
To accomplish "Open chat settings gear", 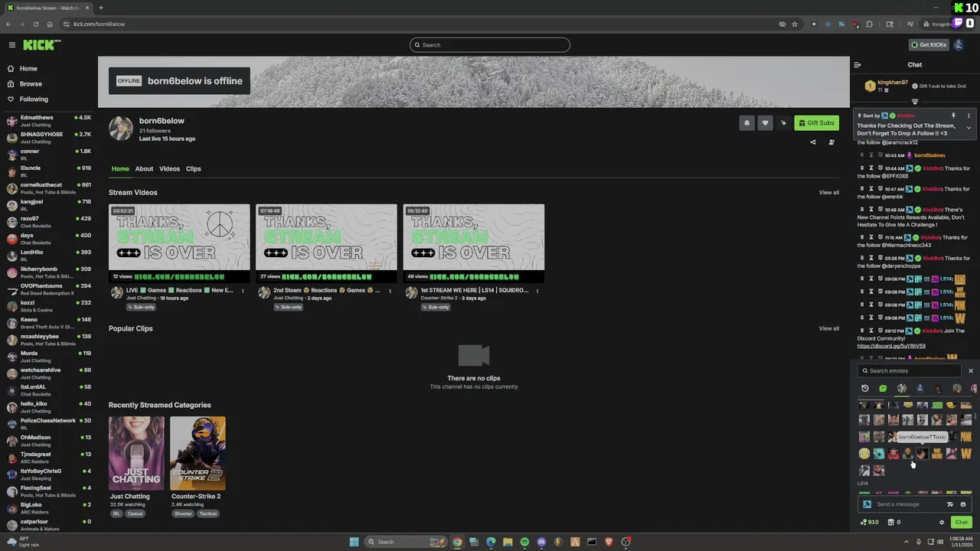I will (942, 523).
